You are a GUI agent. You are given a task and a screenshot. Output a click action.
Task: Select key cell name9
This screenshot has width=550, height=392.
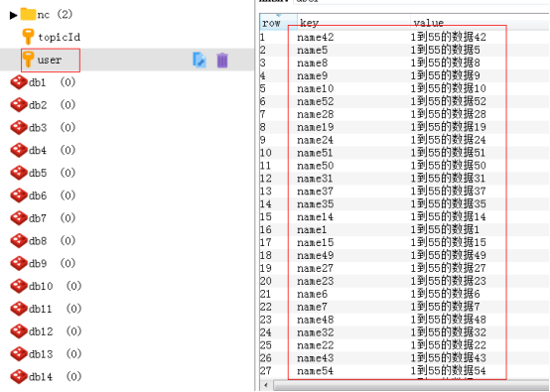pyautogui.click(x=312, y=75)
